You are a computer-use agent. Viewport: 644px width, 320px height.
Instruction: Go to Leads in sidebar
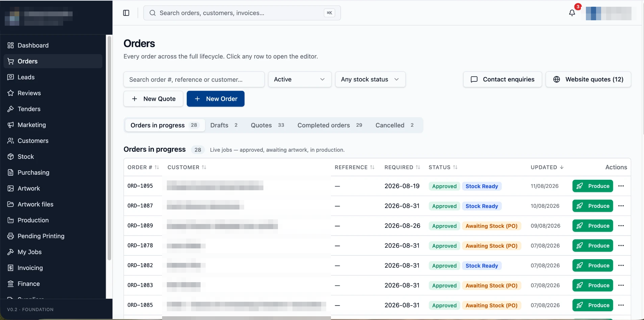coord(53,77)
